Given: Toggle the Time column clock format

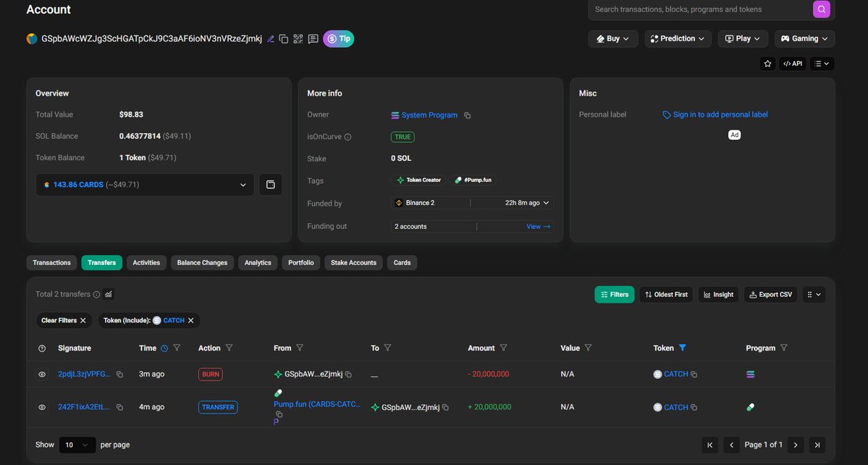Looking at the screenshot, I should point(164,348).
